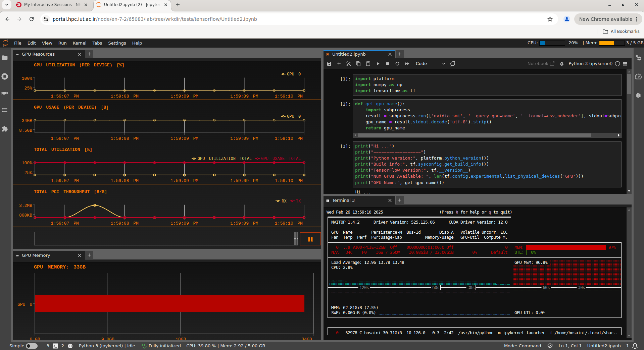644x350 pixels.
Task: Open the notebook toolbar hamburger menu
Action: pos(625,64)
